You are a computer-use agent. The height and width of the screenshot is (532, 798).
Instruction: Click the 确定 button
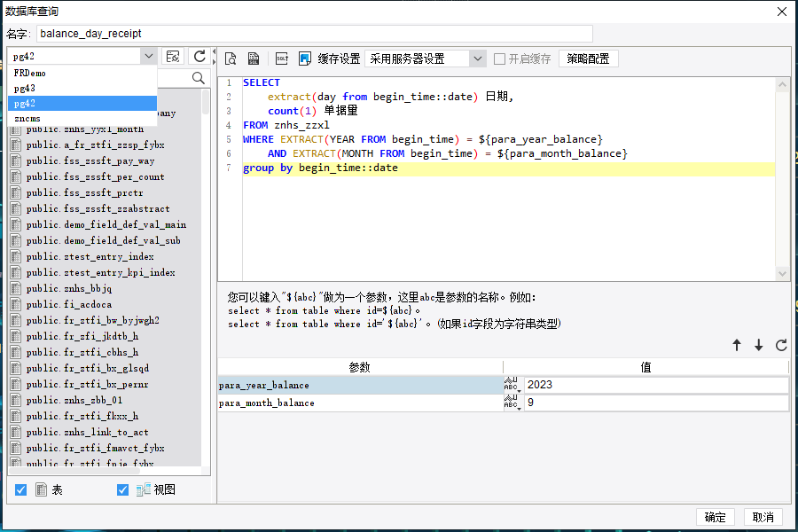pyautogui.click(x=716, y=517)
